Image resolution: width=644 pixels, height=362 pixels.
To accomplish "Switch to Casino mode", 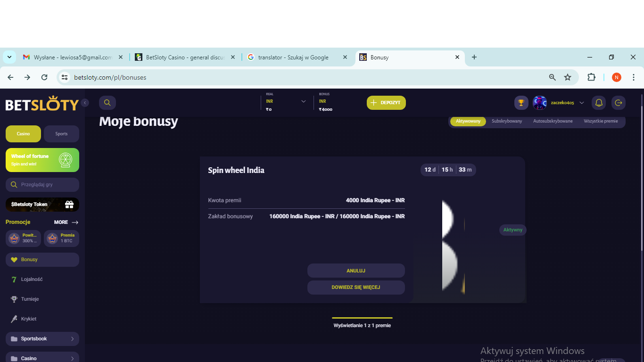I will coord(23,134).
